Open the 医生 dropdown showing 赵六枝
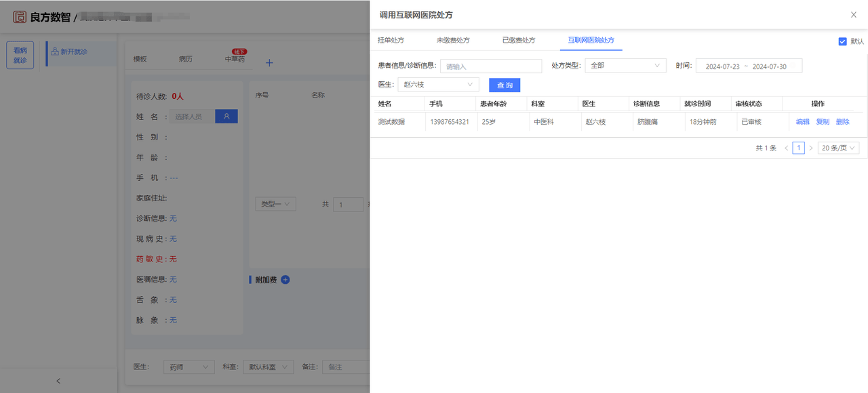 [x=438, y=85]
